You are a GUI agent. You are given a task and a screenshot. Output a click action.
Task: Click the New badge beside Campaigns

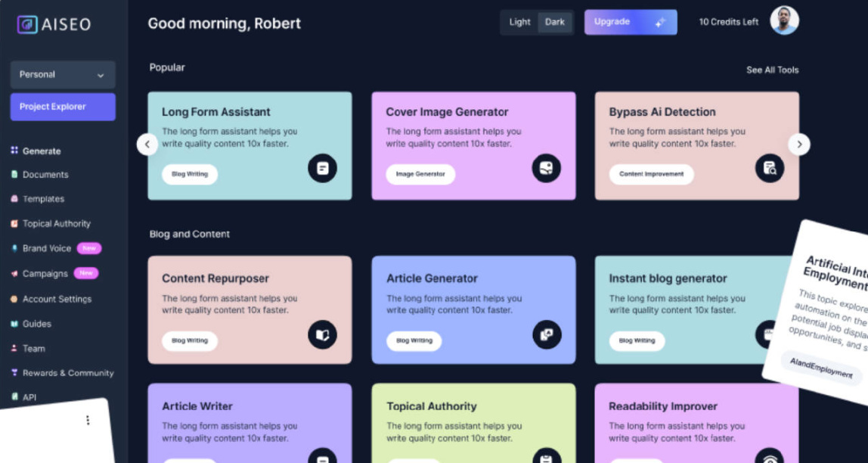click(85, 273)
